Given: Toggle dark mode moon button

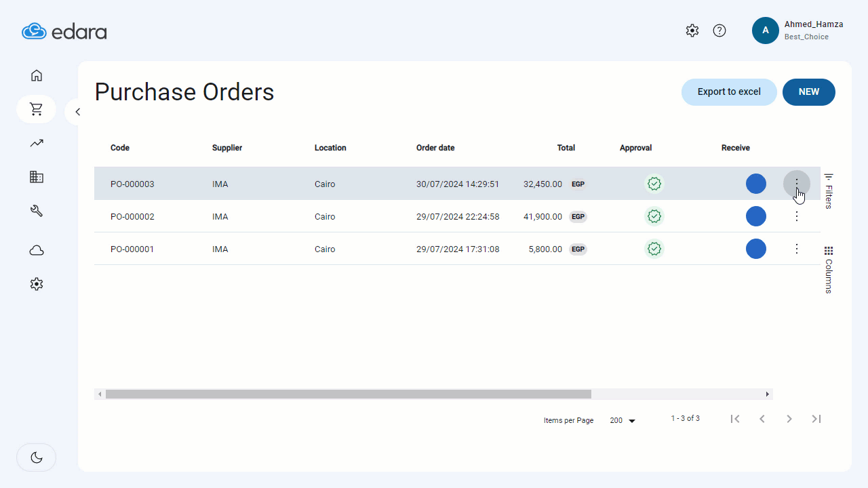Looking at the screenshot, I should (37, 457).
